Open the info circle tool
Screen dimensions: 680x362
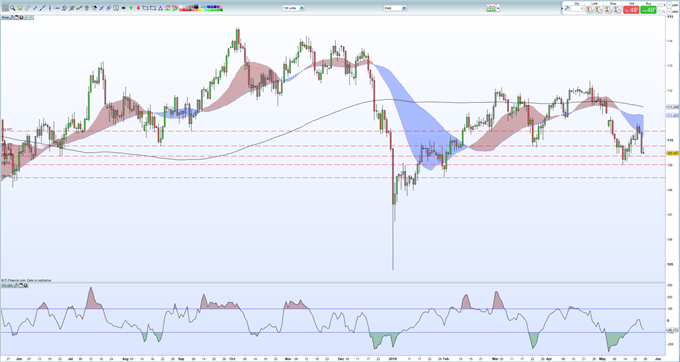(116, 8)
